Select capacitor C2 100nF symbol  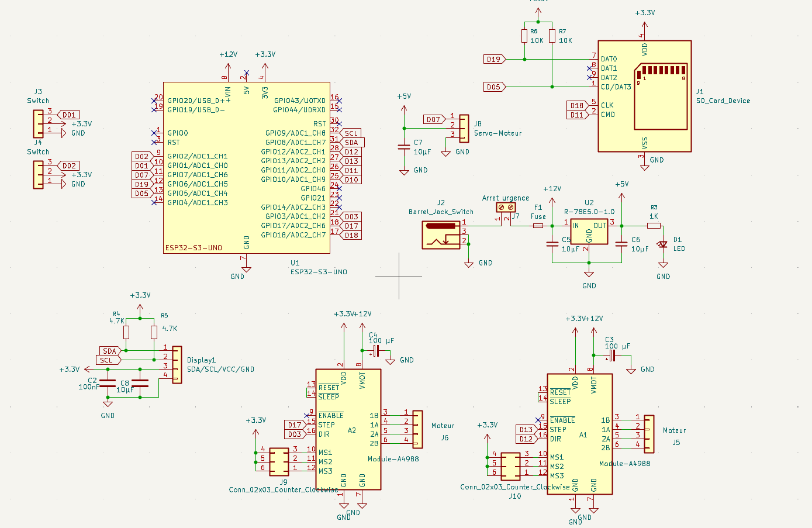coord(108,383)
